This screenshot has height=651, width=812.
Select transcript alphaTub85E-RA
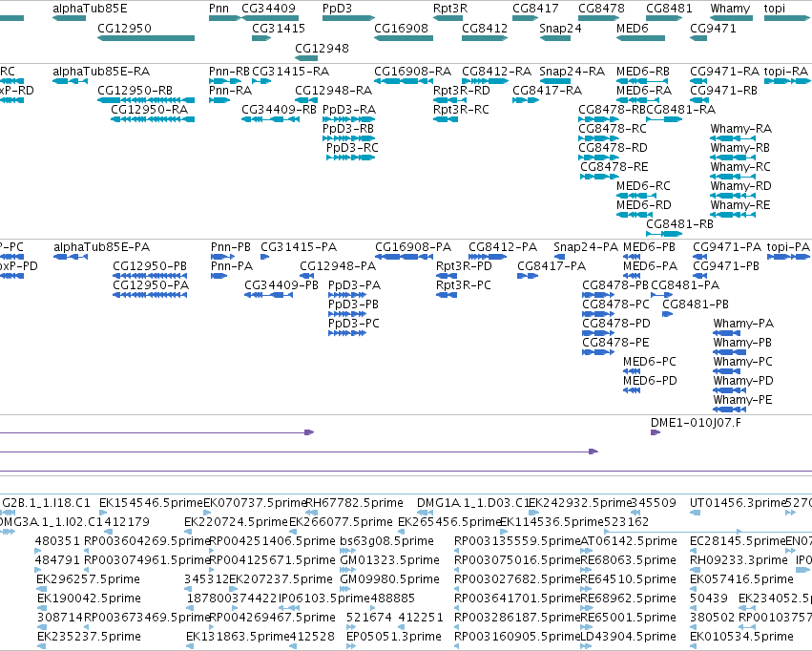tap(101, 72)
